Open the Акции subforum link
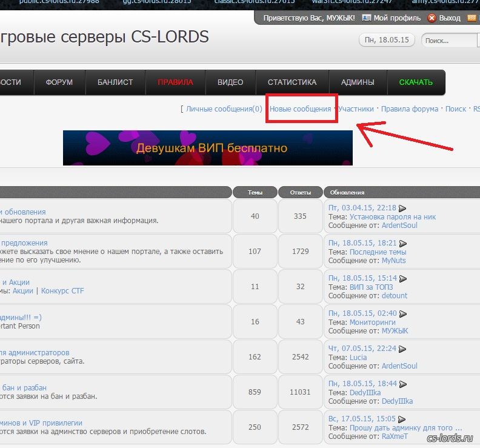Viewport: 480px width, 448px height. coord(22,291)
